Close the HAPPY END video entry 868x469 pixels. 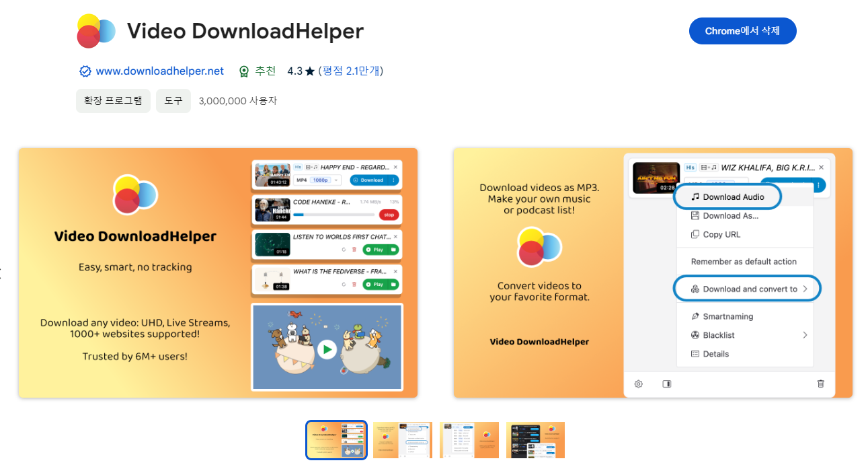pyautogui.click(x=395, y=167)
